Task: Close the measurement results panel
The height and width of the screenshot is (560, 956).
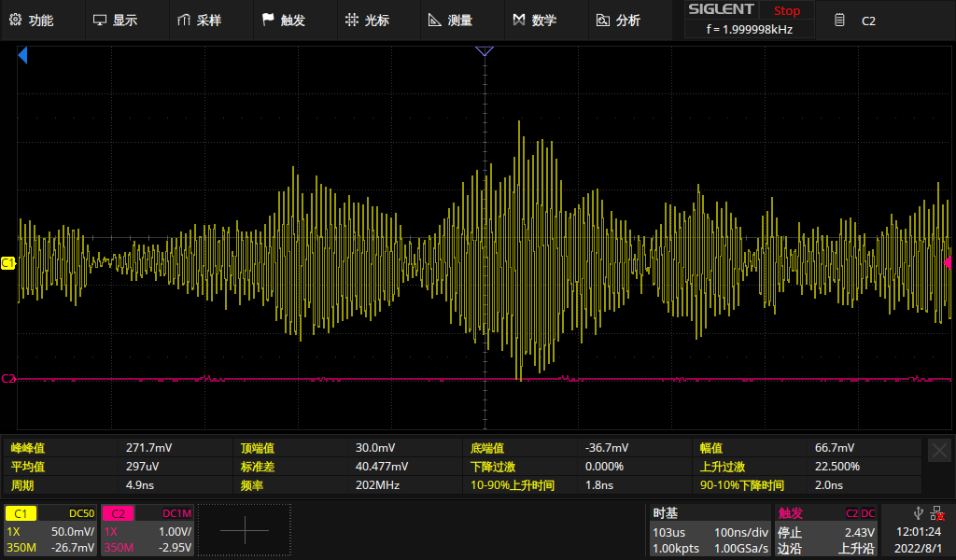Action: pos(939,451)
